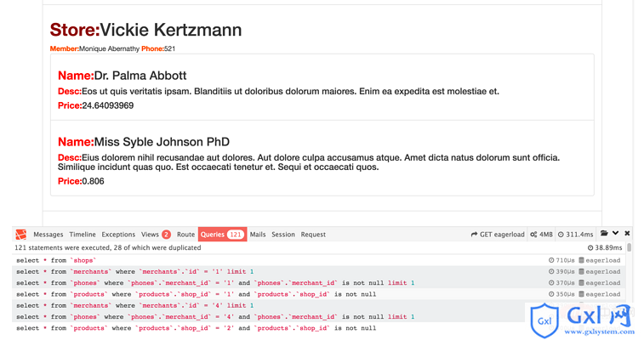This screenshot has width=644, height=340.
Task: Select the query select * from shops
Action: pos(319,260)
